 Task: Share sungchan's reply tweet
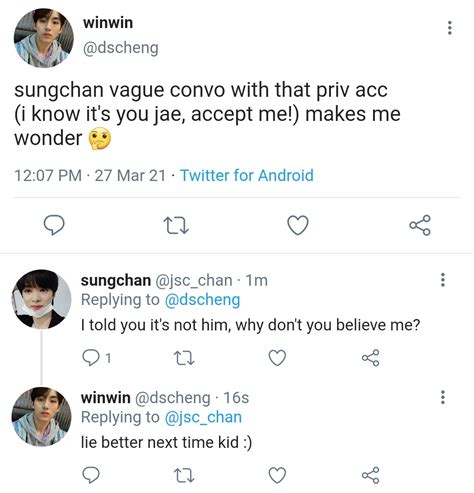[x=371, y=358]
